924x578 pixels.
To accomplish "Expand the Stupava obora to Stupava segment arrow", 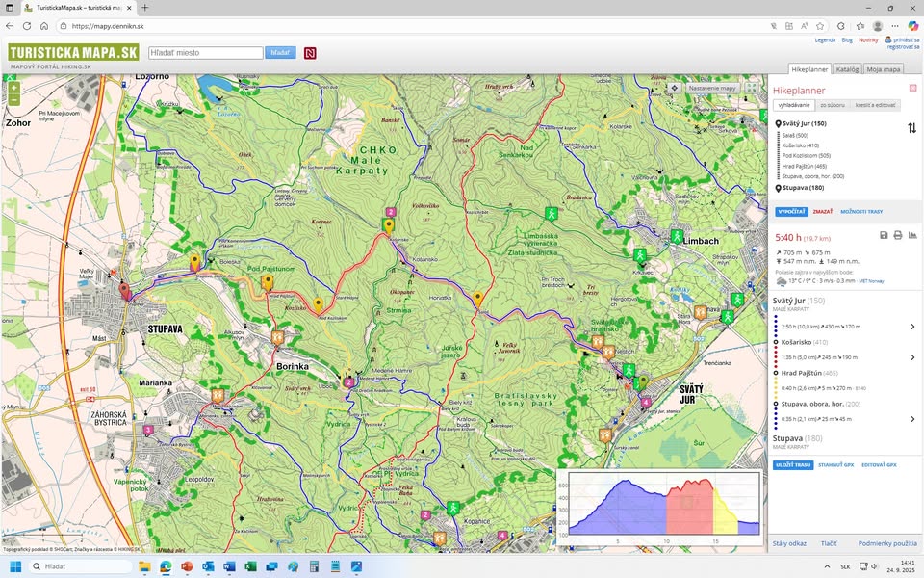I will pyautogui.click(x=912, y=419).
